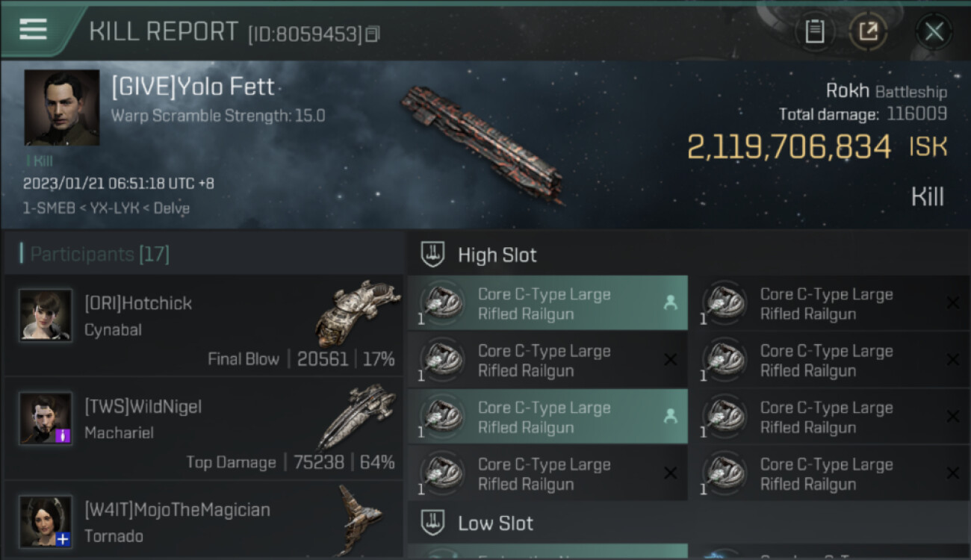Viewport: 971px width, 560px height.
Task: Click the High Slot section icon
Action: (x=433, y=255)
